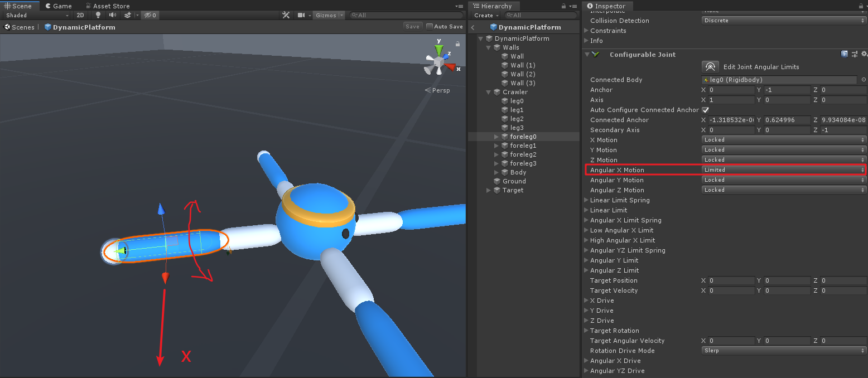Screen dimensions: 868x378
Task: Open Configurable Joint help reference icon
Action: (x=845, y=54)
